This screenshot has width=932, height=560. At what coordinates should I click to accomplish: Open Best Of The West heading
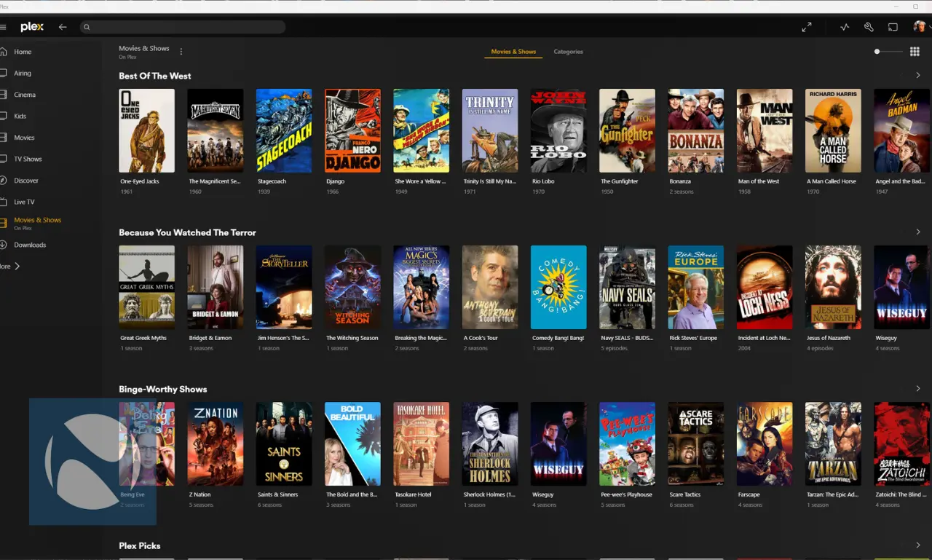(x=155, y=76)
